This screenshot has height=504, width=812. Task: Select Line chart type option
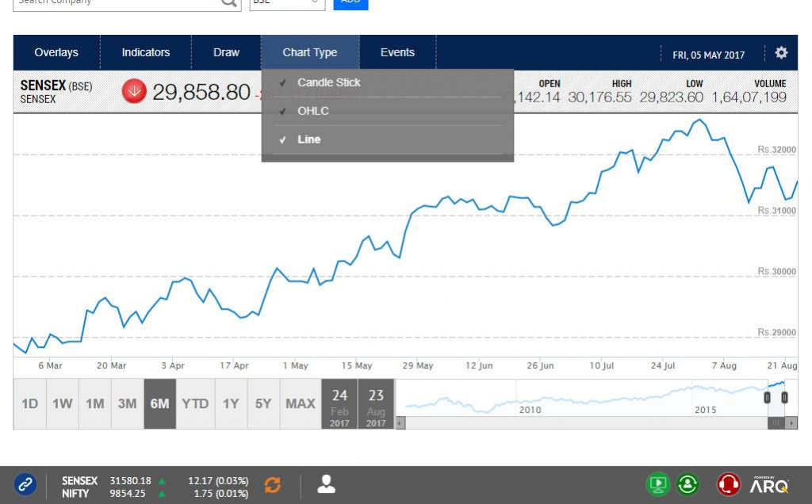pos(308,139)
